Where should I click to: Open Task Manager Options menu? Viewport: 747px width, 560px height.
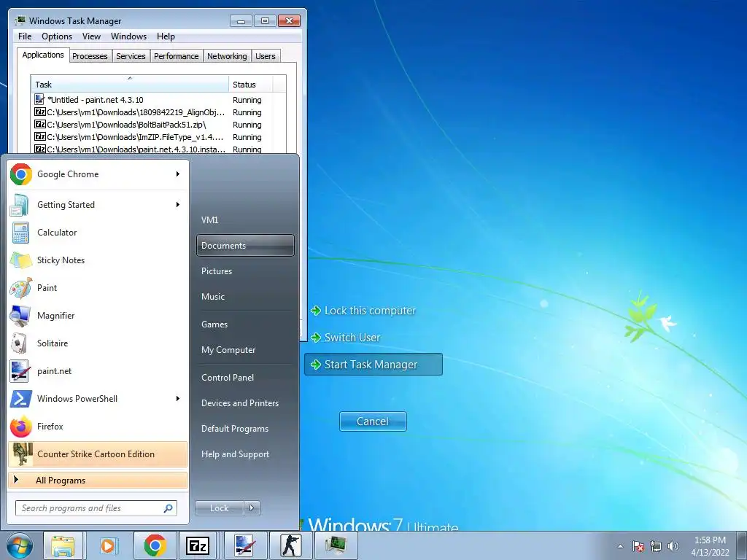[57, 36]
